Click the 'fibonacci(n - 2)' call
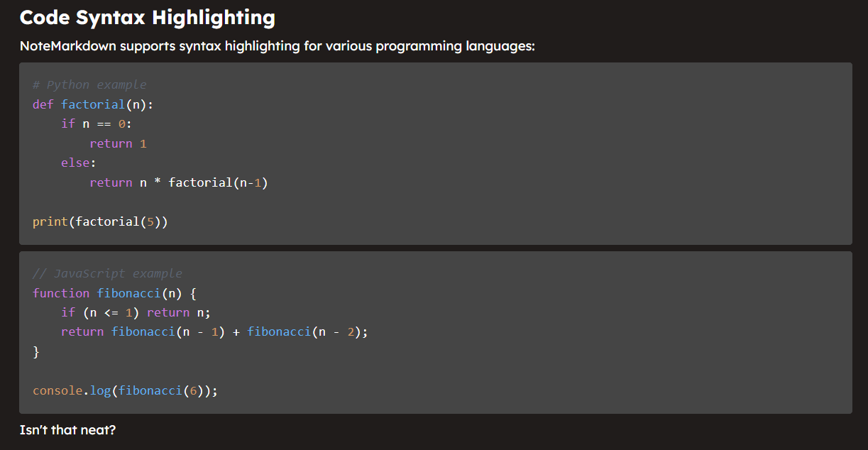868x450 pixels. (x=304, y=332)
